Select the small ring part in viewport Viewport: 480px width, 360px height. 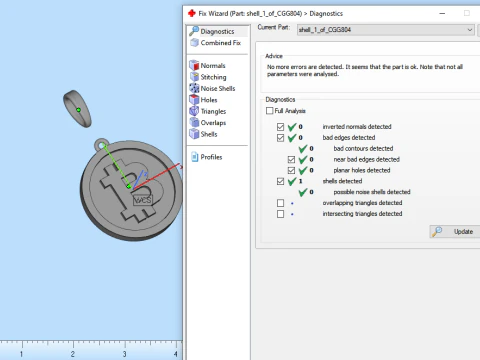(77, 109)
